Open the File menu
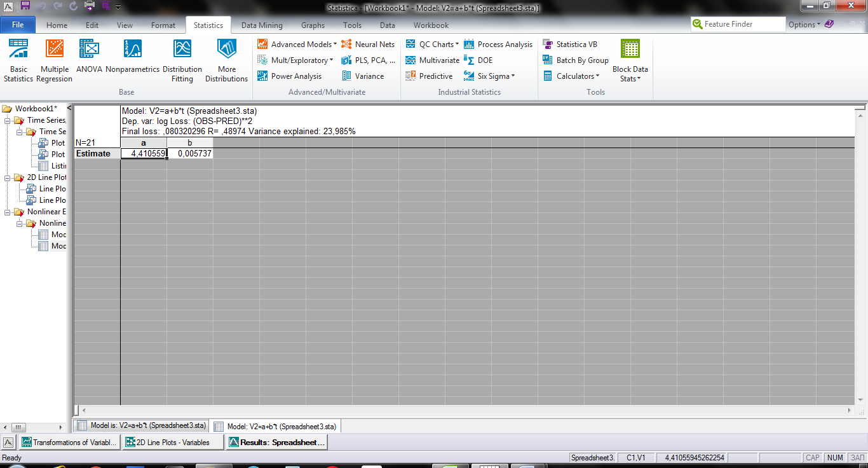Viewport: 868px width, 468px height. click(18, 25)
